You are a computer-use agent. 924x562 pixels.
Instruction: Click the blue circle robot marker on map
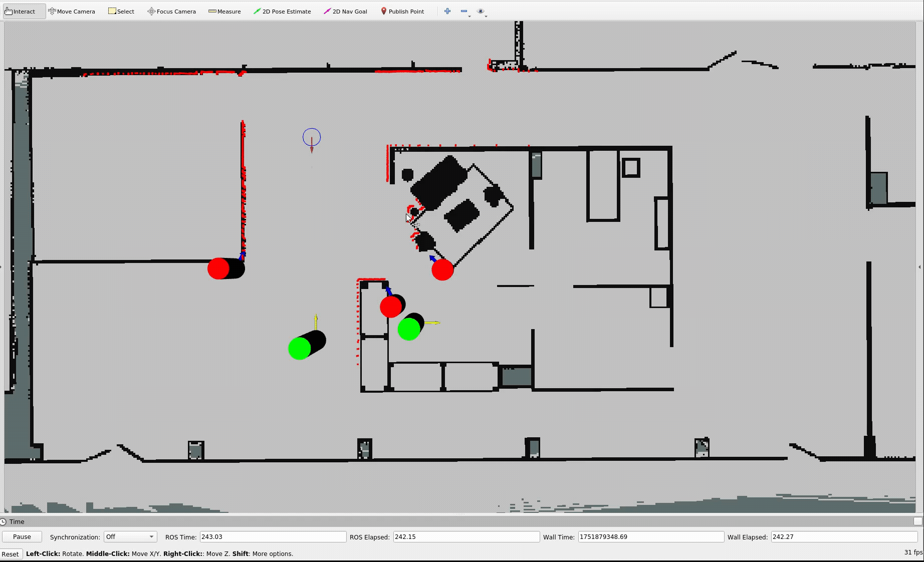point(312,137)
